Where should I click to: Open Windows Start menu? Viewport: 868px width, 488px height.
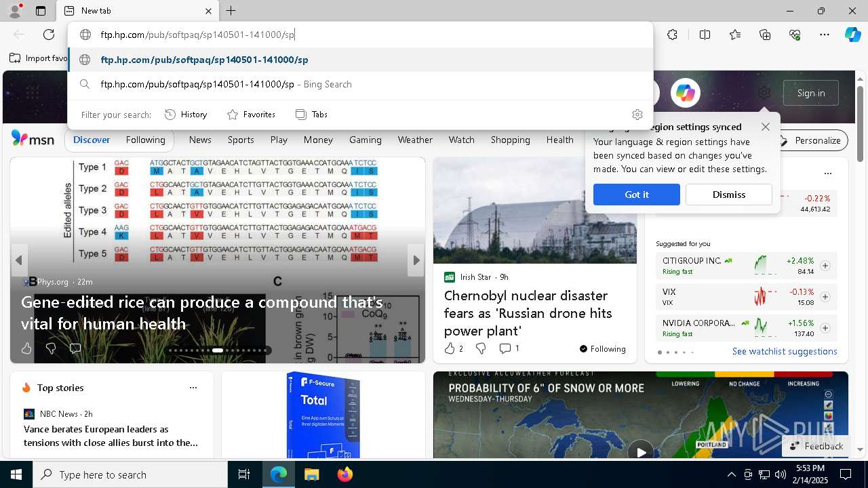pos(16,474)
